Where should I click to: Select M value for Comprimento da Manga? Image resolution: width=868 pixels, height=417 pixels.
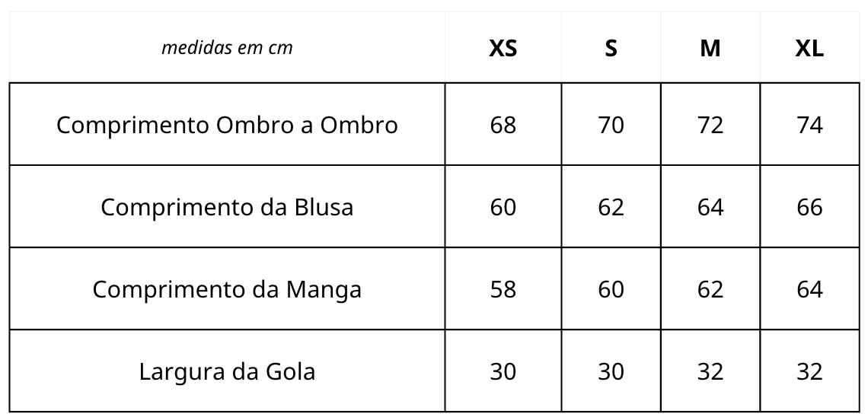710,289
